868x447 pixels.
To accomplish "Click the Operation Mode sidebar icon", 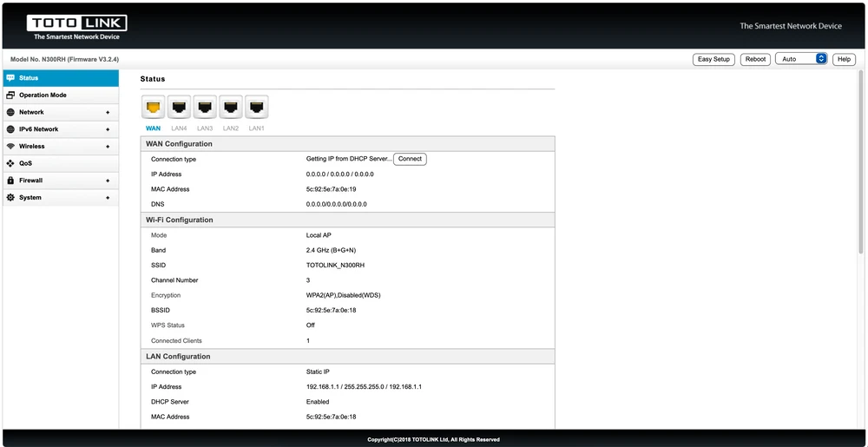I will [10, 95].
